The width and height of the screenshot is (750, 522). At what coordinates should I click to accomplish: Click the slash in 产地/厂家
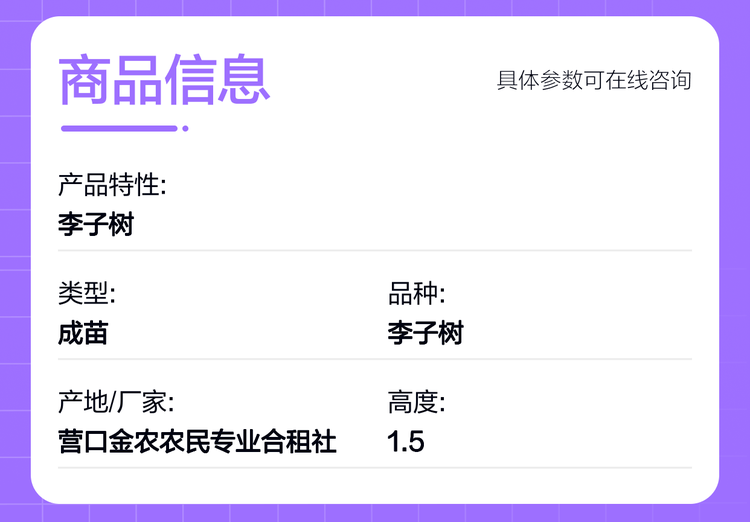tap(113, 403)
